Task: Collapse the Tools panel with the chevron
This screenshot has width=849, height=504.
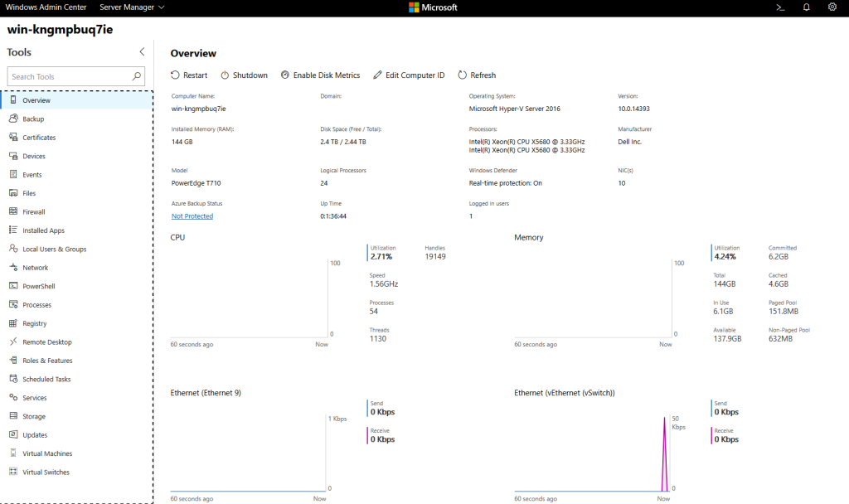Action: coord(142,52)
